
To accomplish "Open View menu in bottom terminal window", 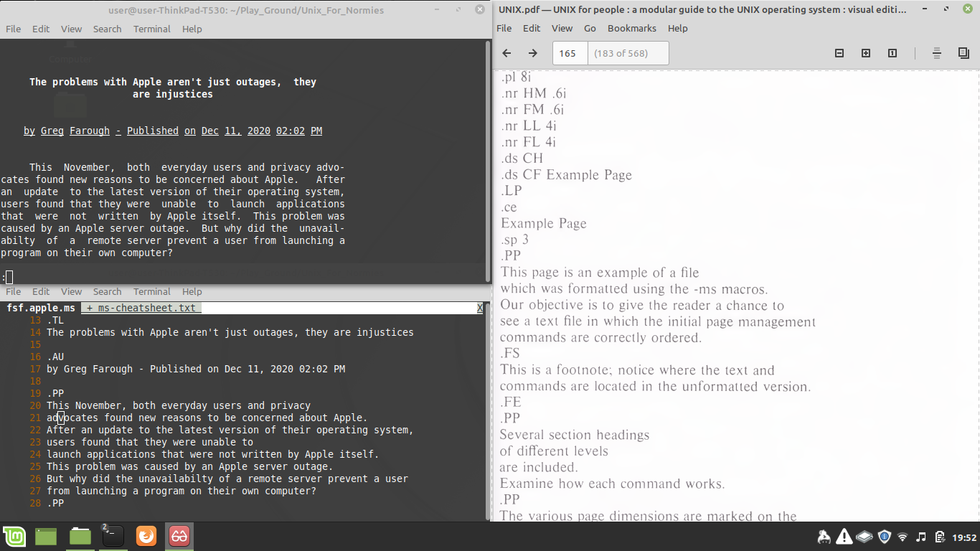I will [x=71, y=291].
